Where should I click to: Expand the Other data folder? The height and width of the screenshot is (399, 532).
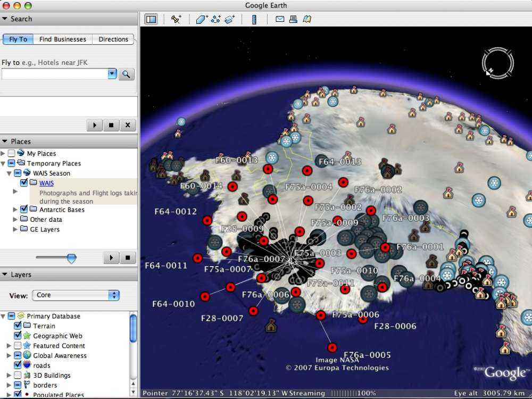(x=15, y=219)
